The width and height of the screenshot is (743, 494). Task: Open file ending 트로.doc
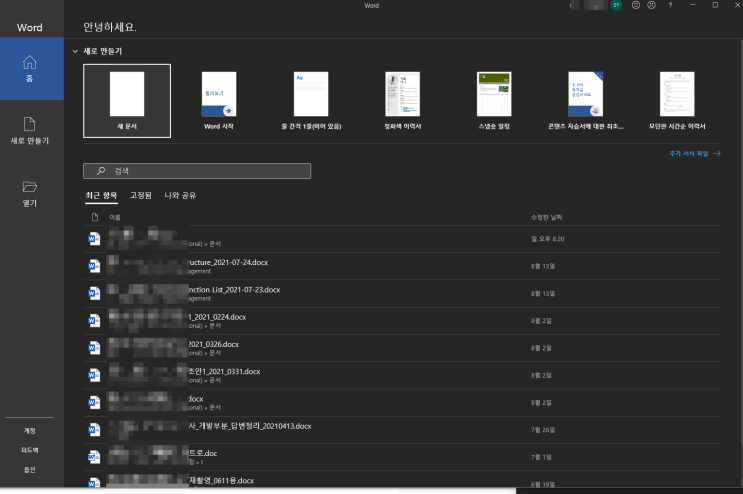[402, 457]
